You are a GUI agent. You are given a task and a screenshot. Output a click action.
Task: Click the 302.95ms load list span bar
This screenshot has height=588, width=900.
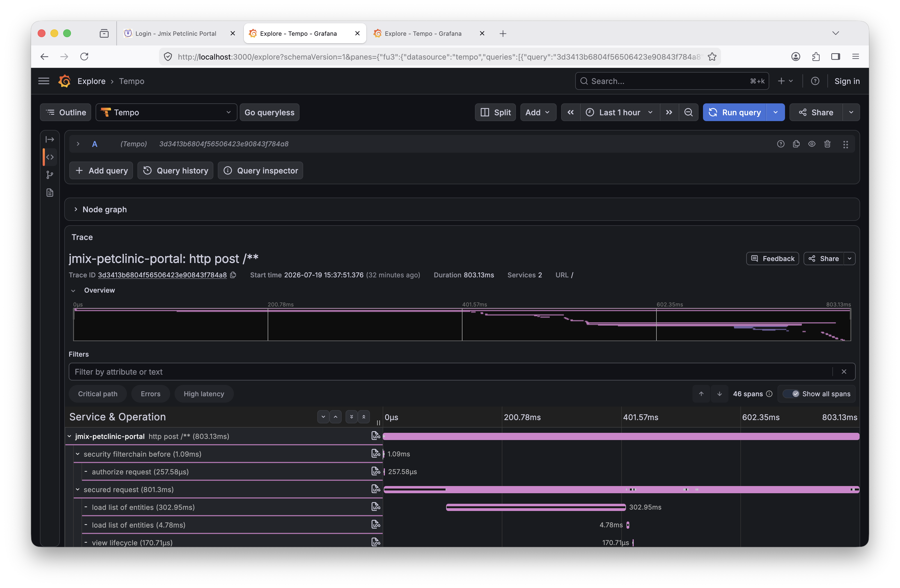[536, 507]
